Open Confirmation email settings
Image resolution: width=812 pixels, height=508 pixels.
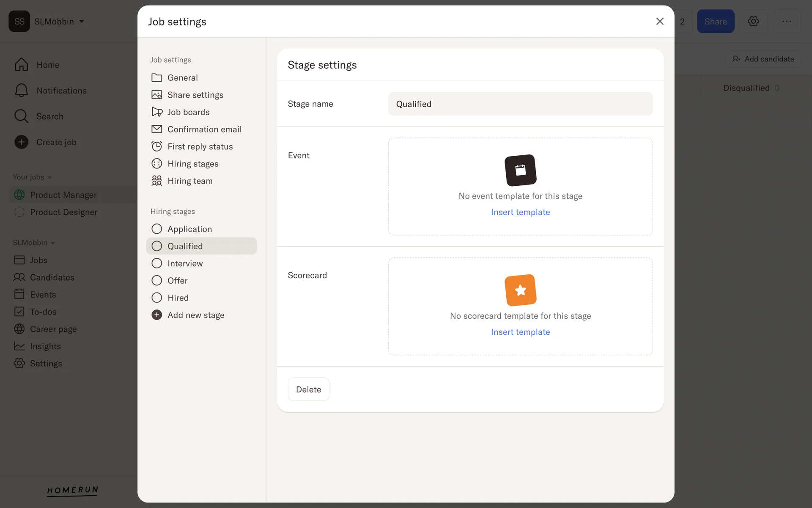click(x=204, y=129)
